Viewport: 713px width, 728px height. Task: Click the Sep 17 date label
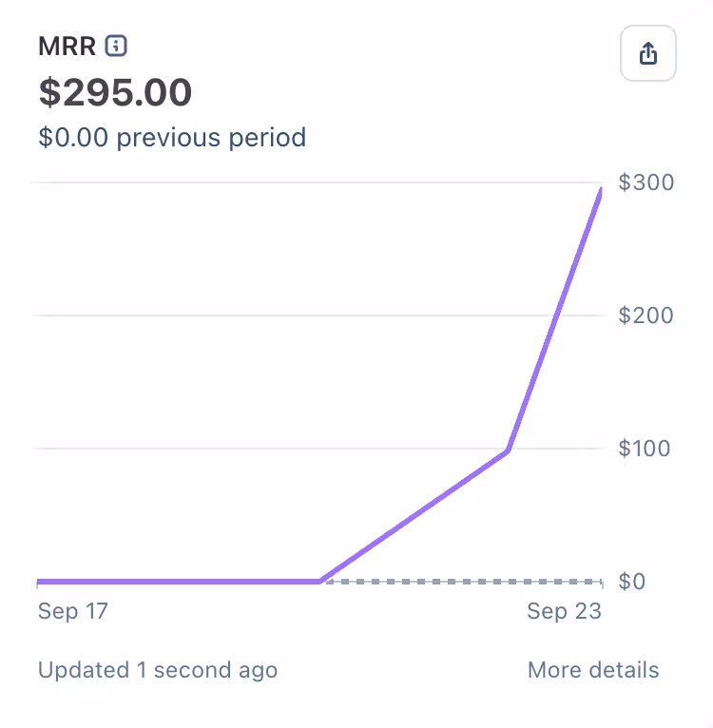click(x=73, y=611)
